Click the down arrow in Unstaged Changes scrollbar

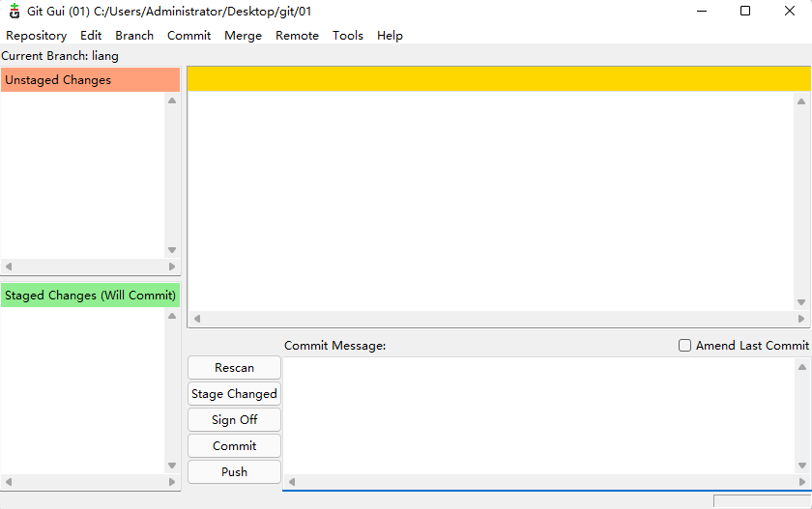click(172, 250)
